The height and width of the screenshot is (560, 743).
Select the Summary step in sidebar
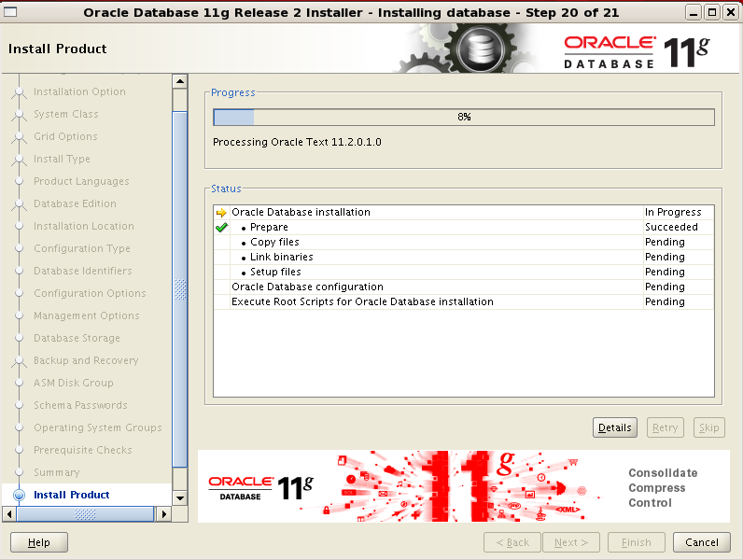pyautogui.click(x=56, y=473)
